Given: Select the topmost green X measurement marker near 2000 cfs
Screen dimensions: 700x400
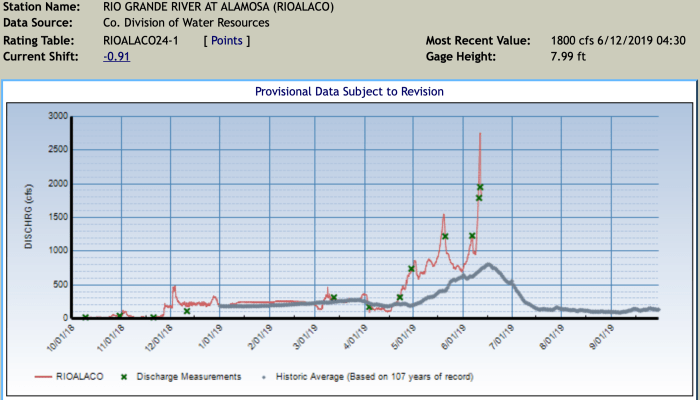Looking at the screenshot, I should coord(480,187).
